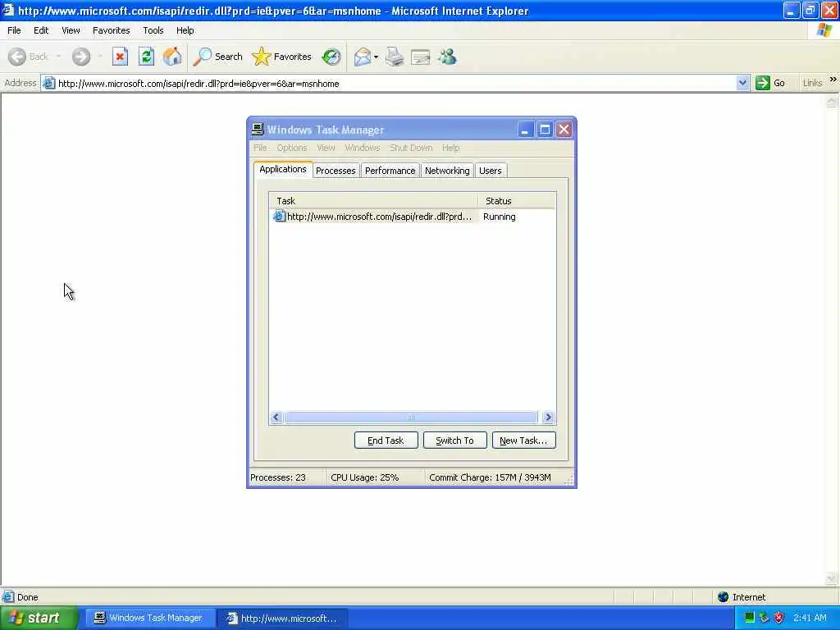Click the IE icon beside the task
This screenshot has height=630, width=840.
(x=279, y=217)
